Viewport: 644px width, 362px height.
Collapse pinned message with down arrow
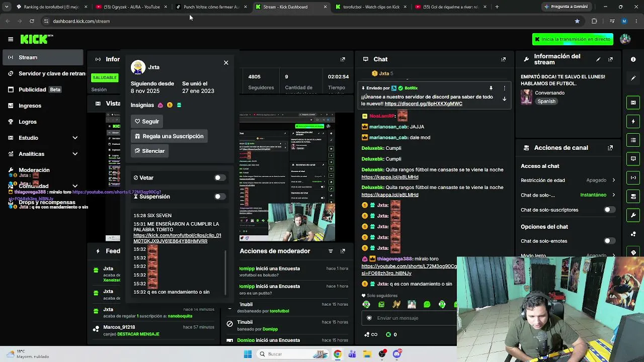tap(504, 99)
